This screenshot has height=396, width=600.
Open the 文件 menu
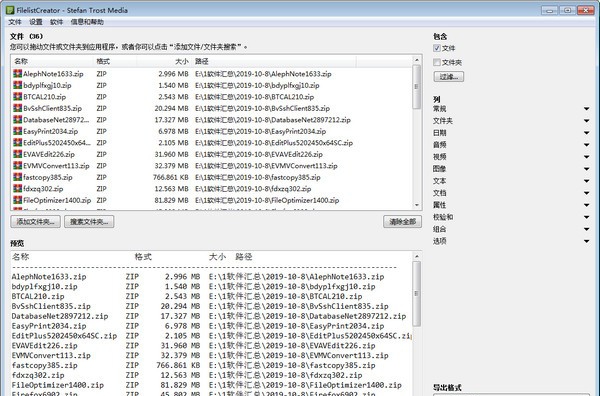[15, 22]
